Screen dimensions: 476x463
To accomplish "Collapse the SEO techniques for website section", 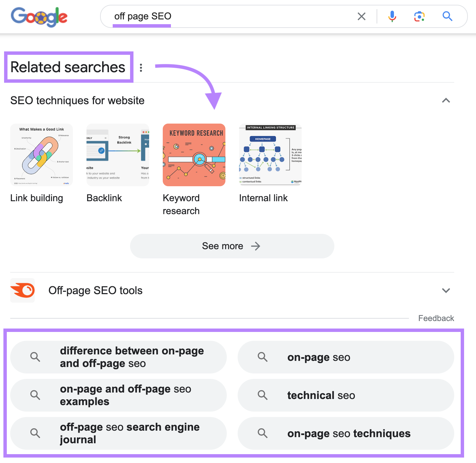I will pos(446,100).
